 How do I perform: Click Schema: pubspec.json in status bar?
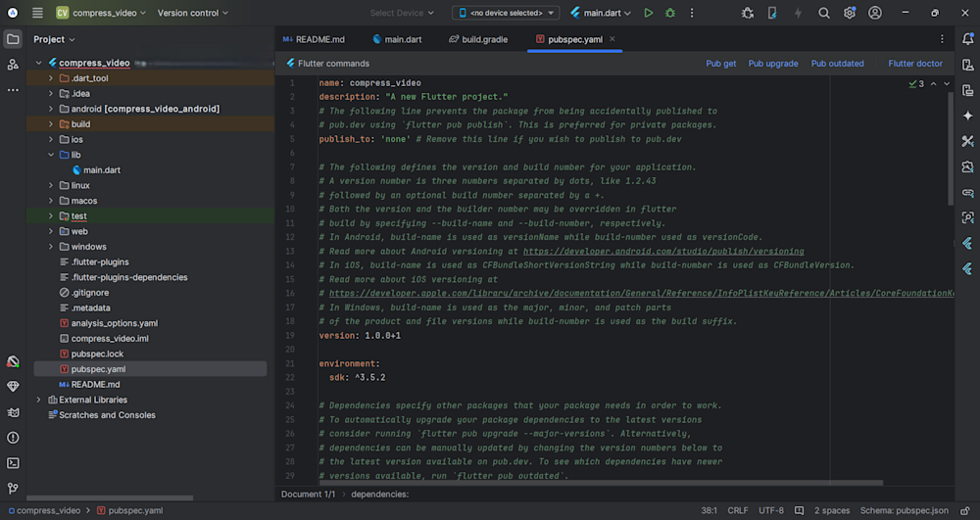(904, 510)
